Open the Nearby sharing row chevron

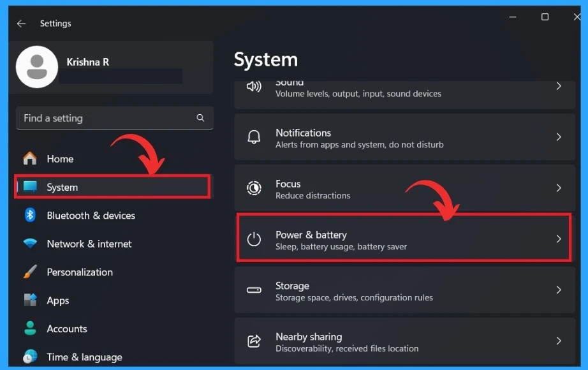click(x=559, y=341)
